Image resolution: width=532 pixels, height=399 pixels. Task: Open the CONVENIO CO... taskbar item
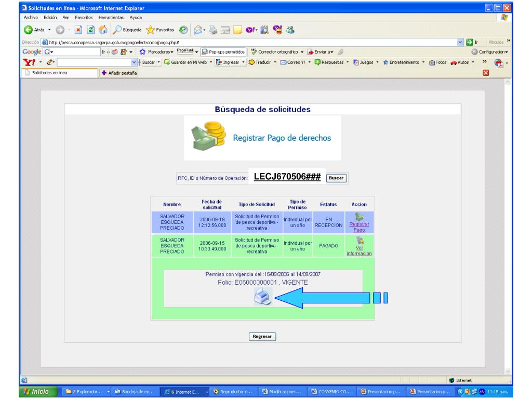click(331, 392)
